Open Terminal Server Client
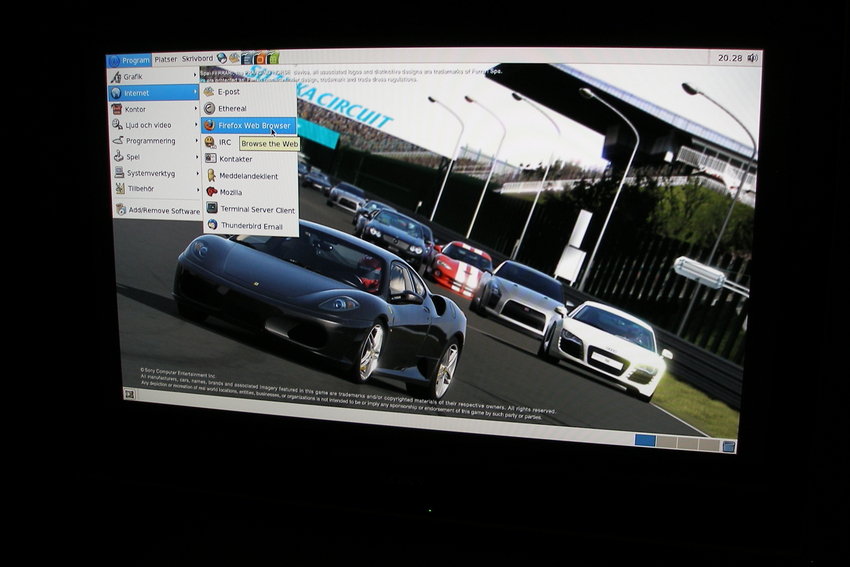850x567 pixels. click(x=251, y=209)
